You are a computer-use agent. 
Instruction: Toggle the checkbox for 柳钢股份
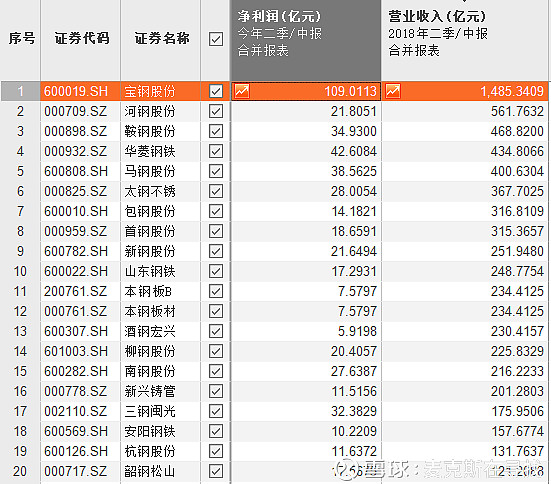click(216, 351)
